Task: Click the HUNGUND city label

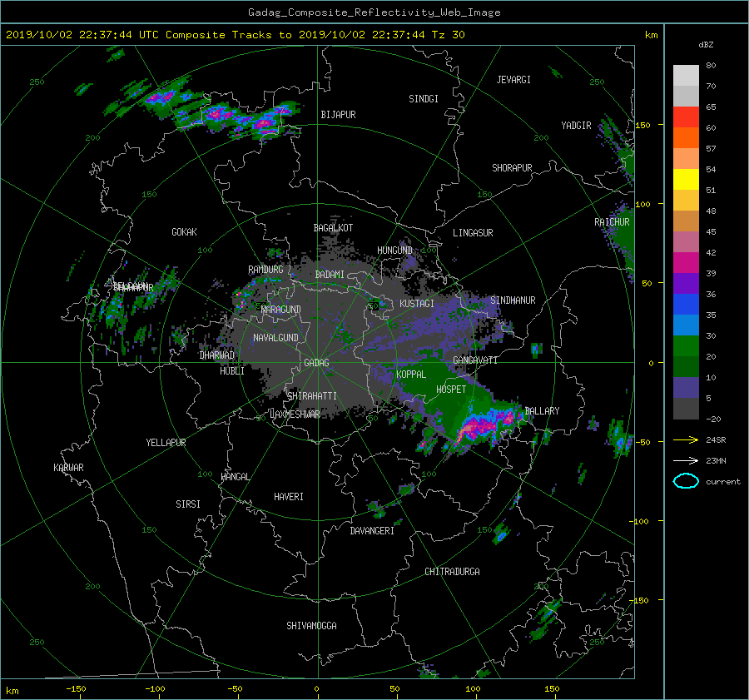Action: click(x=394, y=251)
